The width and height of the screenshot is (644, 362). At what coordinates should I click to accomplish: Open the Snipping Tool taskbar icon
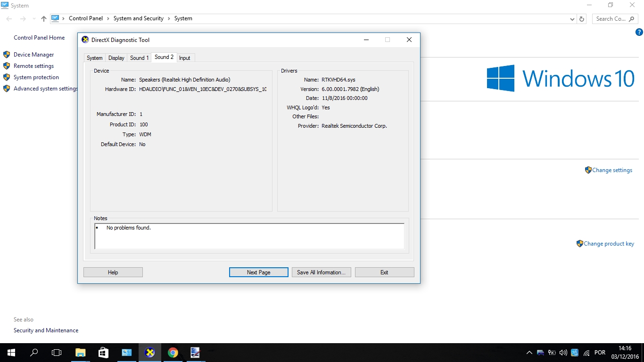[x=196, y=353]
